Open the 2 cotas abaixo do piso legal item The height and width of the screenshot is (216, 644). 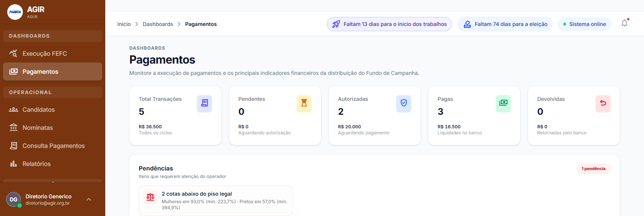pyautogui.click(x=216, y=201)
